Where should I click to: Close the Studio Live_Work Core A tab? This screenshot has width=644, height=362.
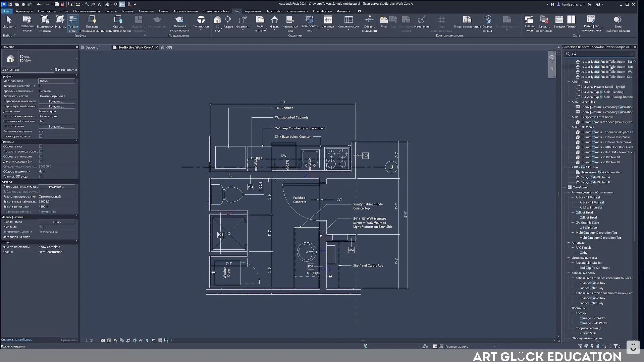[x=157, y=47]
